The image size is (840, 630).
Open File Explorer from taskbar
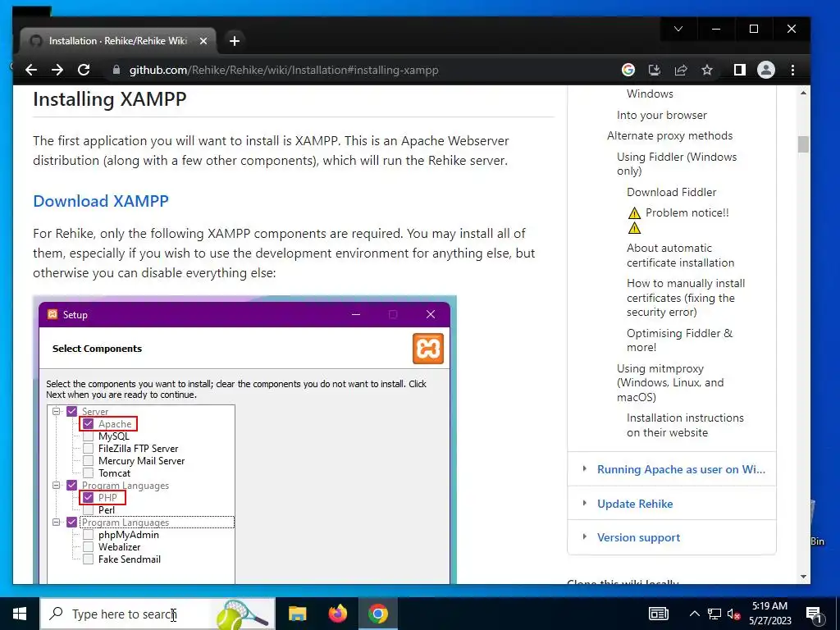pyautogui.click(x=297, y=614)
